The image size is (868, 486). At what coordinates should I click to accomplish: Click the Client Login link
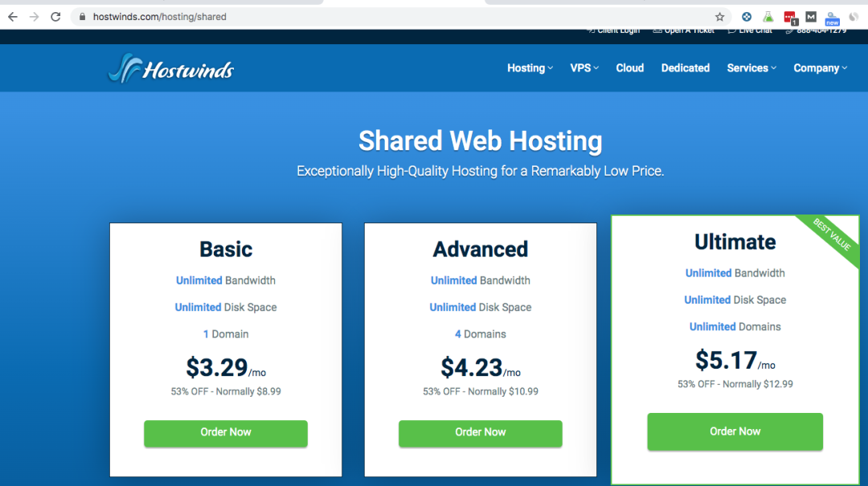pyautogui.click(x=613, y=31)
